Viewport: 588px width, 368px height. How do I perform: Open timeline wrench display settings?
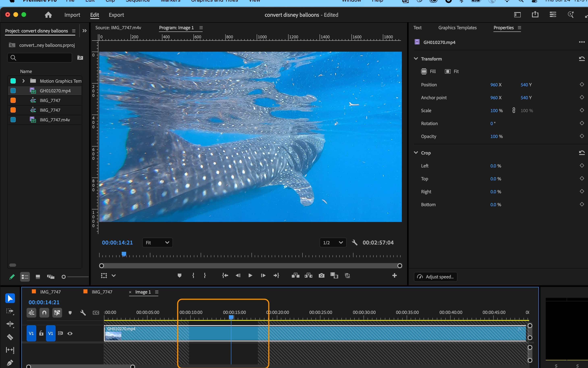tap(83, 313)
